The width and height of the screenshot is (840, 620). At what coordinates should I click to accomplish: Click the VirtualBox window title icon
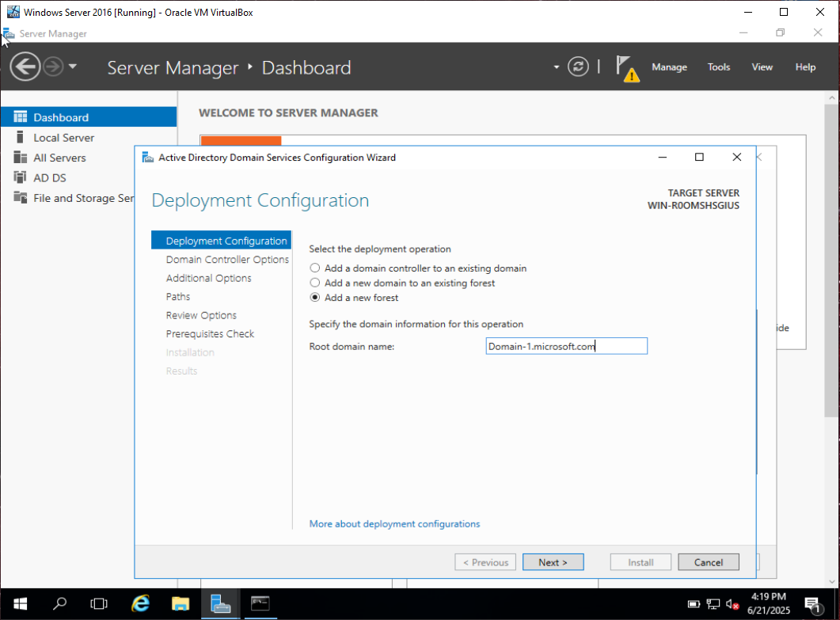pyautogui.click(x=13, y=12)
